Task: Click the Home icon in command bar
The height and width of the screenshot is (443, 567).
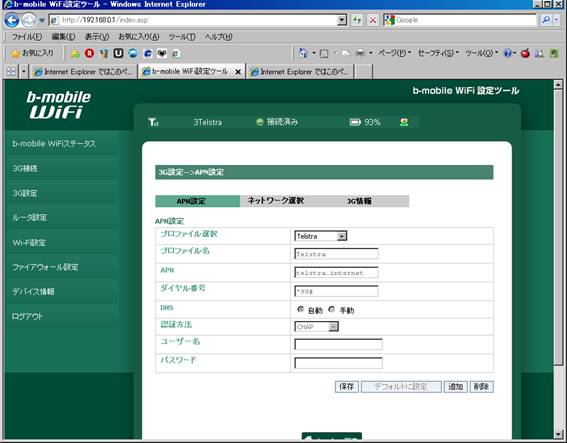Action: 303,53
